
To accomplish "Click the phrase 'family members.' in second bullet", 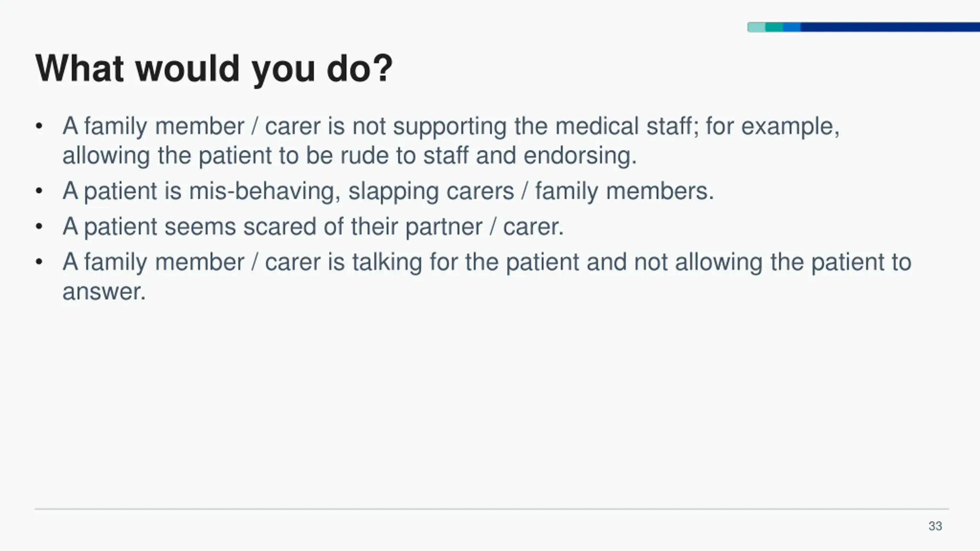I will (x=624, y=191).
